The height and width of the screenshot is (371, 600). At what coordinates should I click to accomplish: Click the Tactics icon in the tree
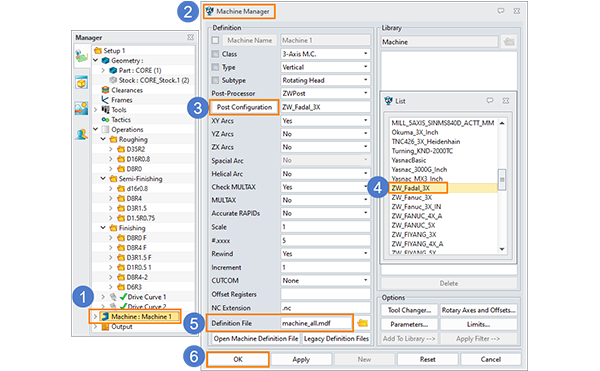coord(105,120)
